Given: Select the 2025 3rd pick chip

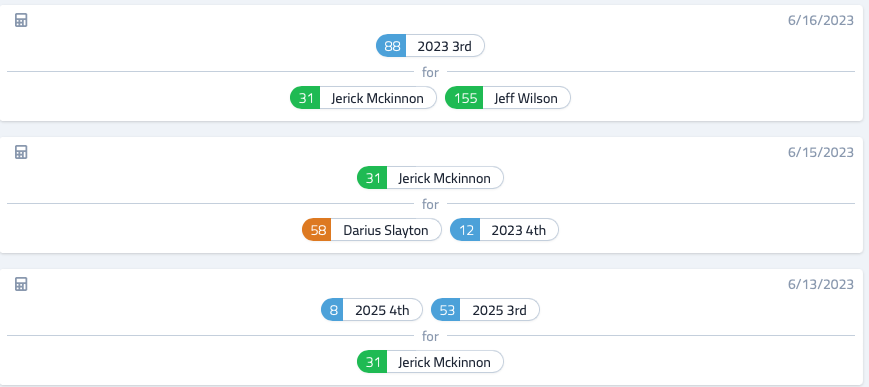Looking at the screenshot, I should 485,310.
